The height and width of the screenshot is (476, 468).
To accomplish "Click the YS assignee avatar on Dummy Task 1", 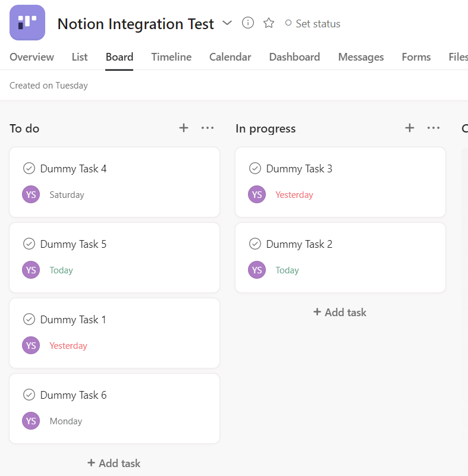I will click(x=31, y=345).
